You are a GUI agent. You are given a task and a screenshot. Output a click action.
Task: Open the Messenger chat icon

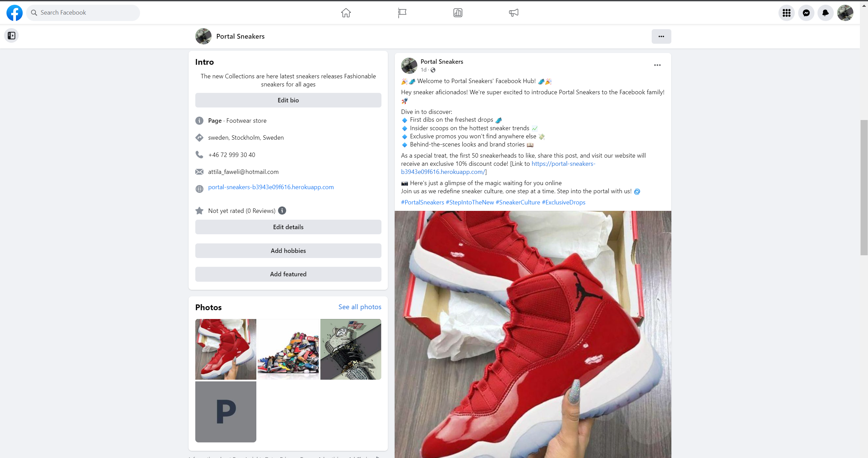click(x=806, y=13)
